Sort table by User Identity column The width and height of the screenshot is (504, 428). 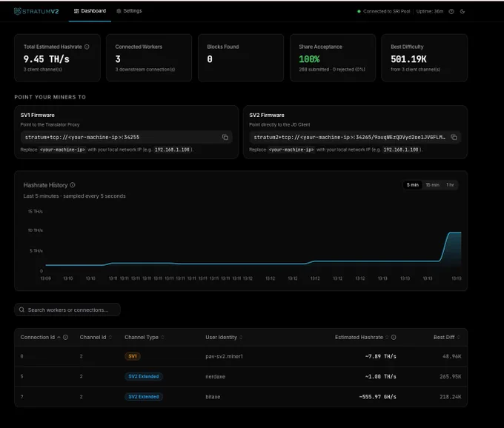click(224, 337)
